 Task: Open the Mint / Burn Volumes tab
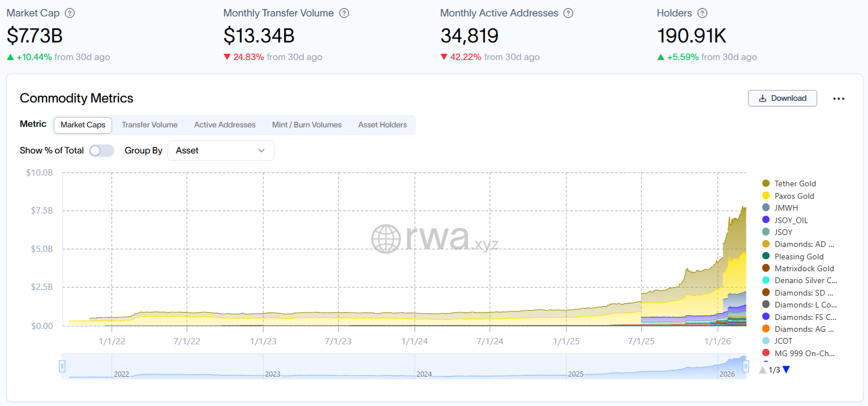[x=307, y=125]
